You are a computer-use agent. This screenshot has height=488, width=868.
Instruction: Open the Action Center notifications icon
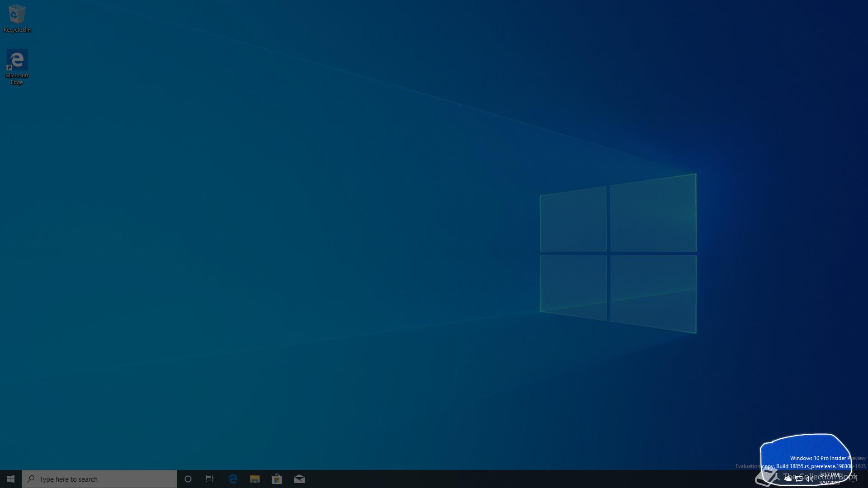coord(853,479)
